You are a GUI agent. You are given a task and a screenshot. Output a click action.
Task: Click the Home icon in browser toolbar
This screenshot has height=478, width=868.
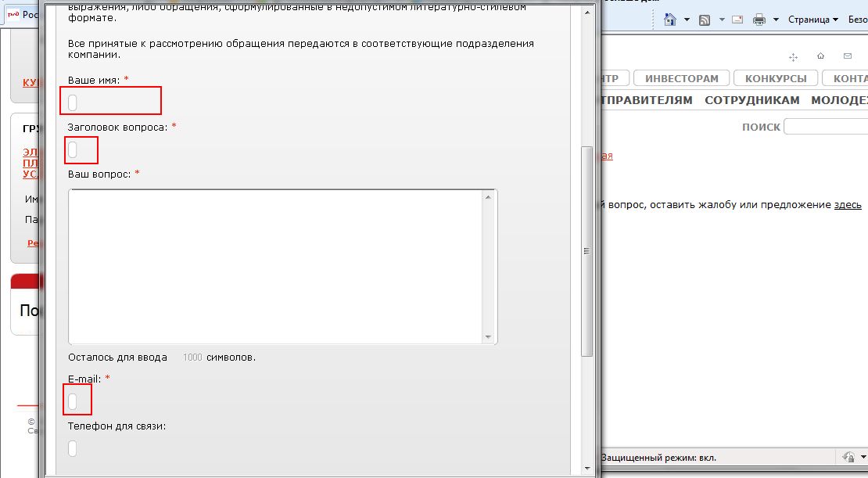[670, 20]
